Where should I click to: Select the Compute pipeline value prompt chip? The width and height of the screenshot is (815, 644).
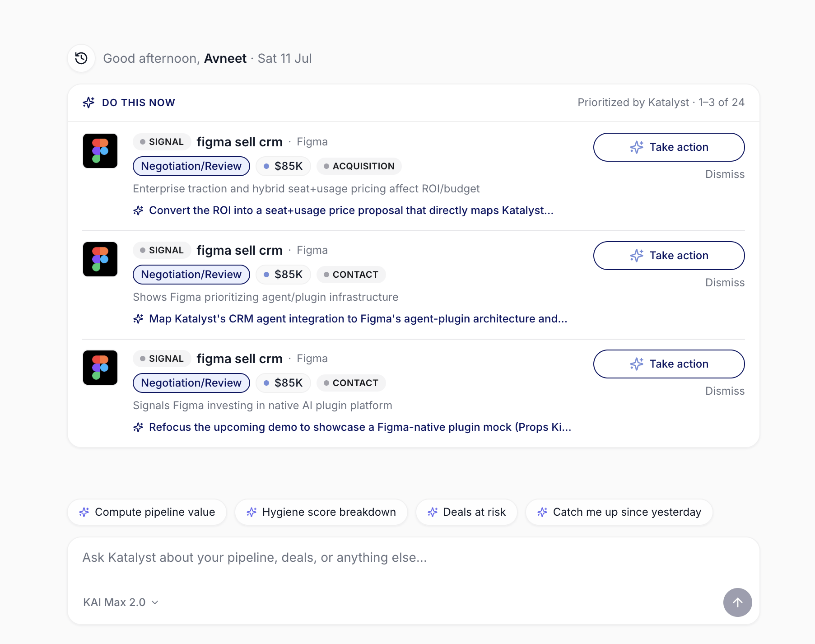coord(147,512)
